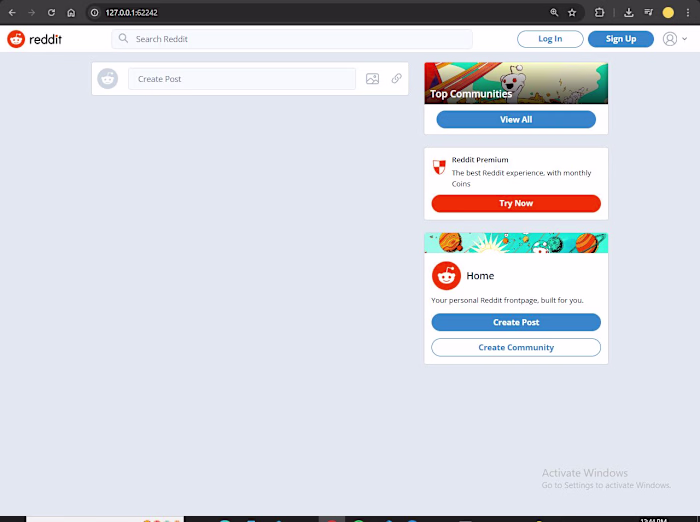Open the browser three-dot menu
The width and height of the screenshot is (700, 522).
click(688, 13)
